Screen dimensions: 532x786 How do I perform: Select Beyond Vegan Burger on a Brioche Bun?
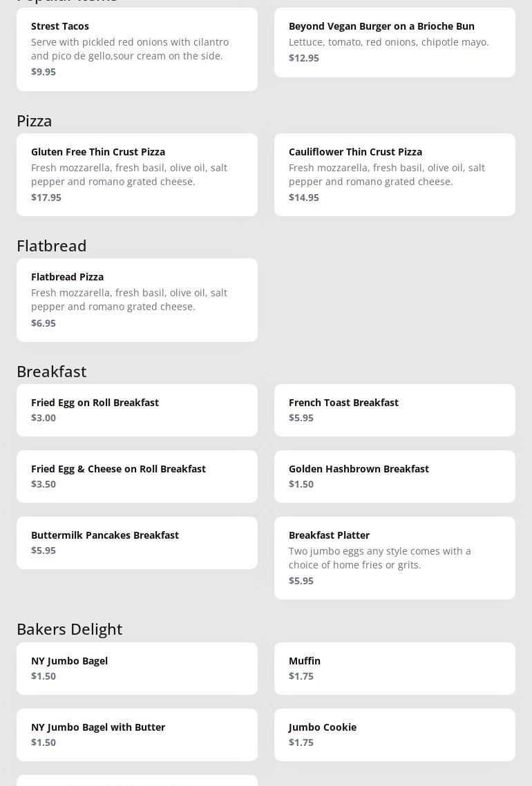point(395,43)
